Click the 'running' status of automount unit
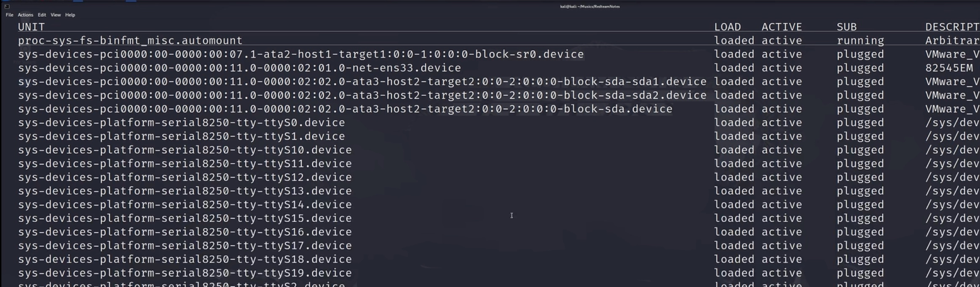Image resolution: width=980 pixels, height=287 pixels. tap(860, 41)
